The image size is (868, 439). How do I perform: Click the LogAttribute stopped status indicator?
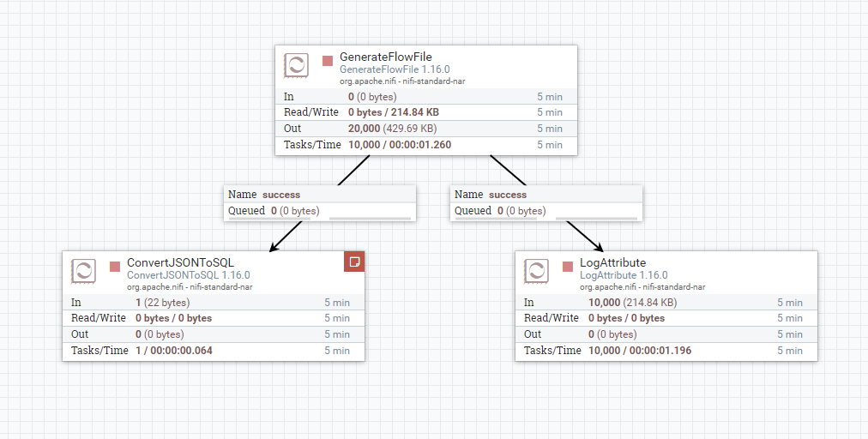[568, 267]
